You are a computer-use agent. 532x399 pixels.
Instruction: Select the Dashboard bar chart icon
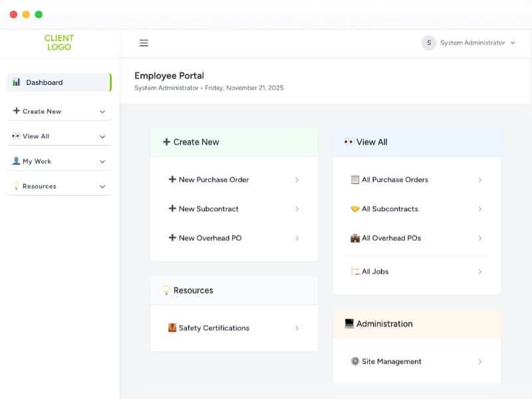pos(16,82)
